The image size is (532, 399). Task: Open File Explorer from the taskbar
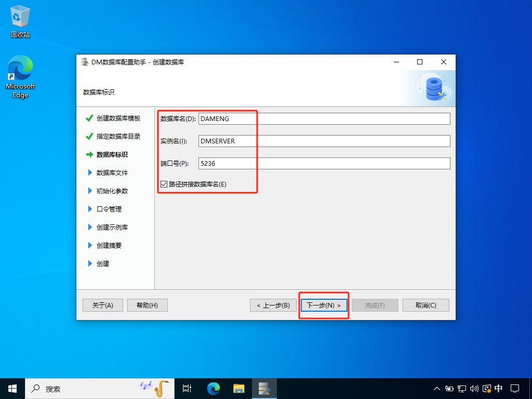point(239,389)
